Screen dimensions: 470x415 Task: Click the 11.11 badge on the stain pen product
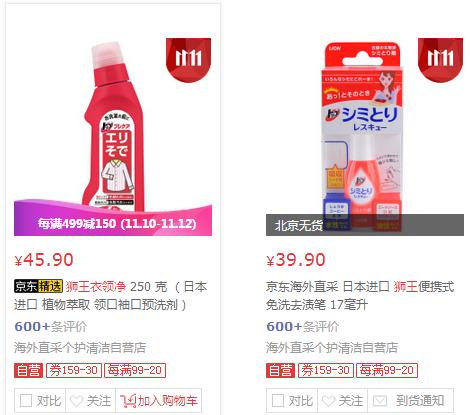tap(440, 60)
